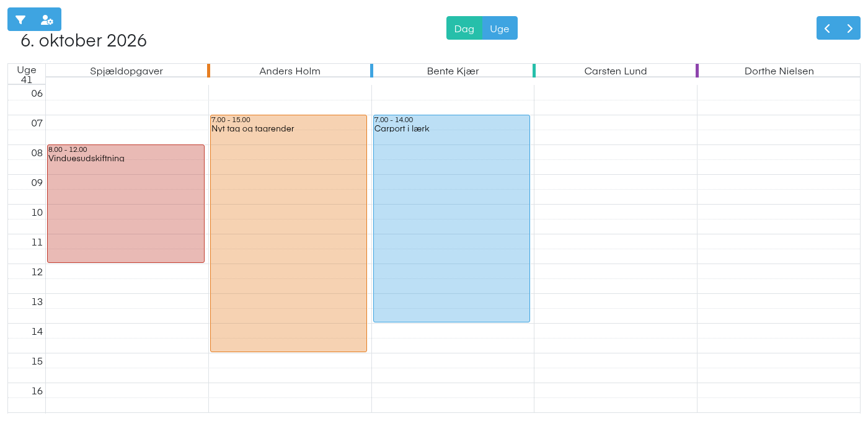Select the Spjældopgaver column header

[126, 71]
